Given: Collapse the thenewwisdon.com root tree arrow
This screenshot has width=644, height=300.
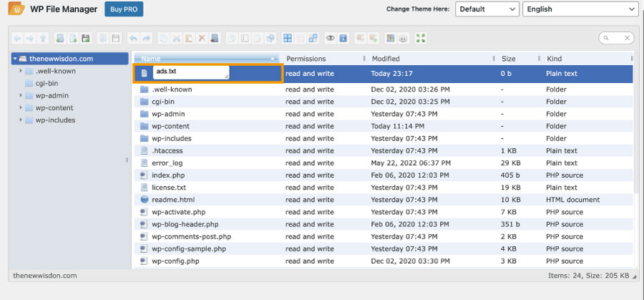Looking at the screenshot, I should [x=15, y=59].
